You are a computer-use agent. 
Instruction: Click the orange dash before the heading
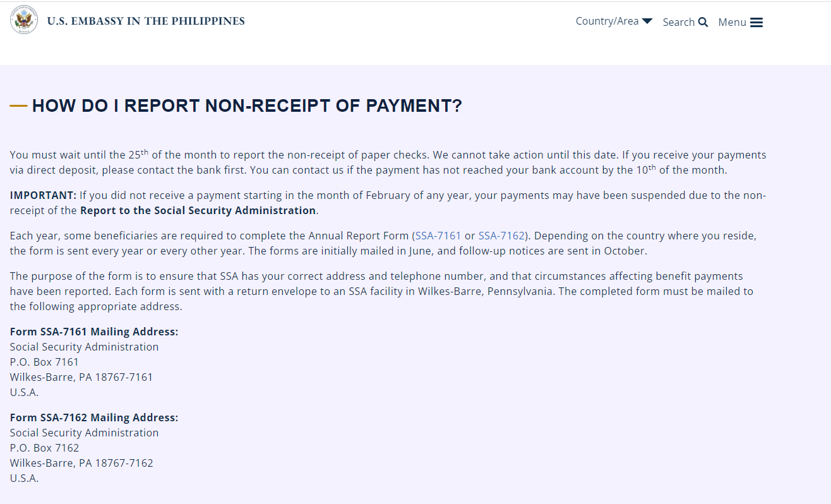click(x=18, y=106)
